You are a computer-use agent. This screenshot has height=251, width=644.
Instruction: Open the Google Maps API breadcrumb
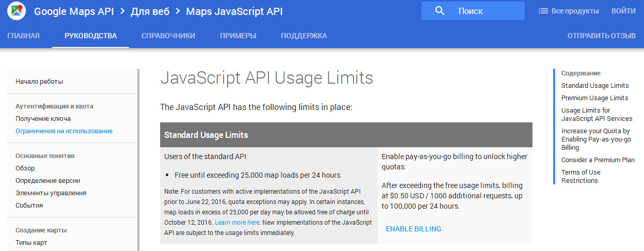point(74,11)
